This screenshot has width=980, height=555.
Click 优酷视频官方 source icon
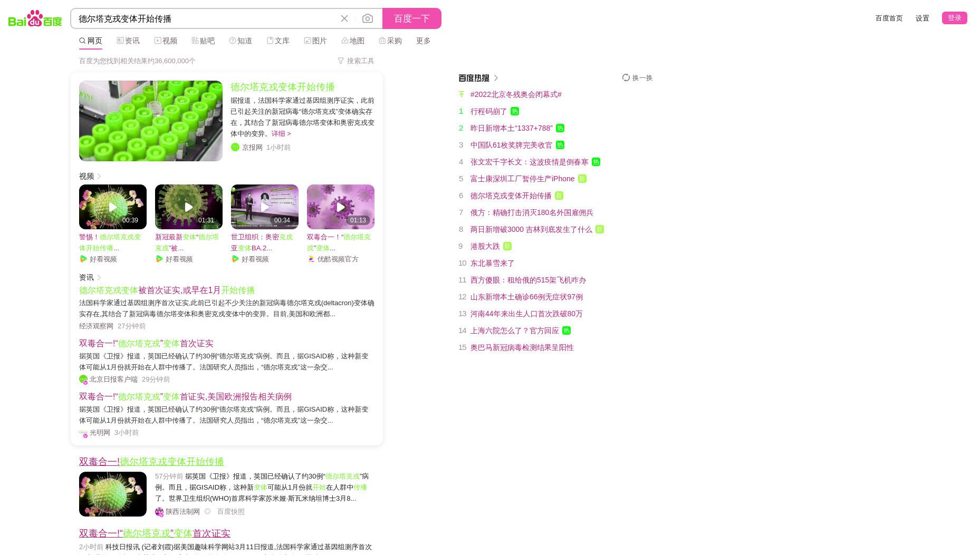click(x=311, y=259)
